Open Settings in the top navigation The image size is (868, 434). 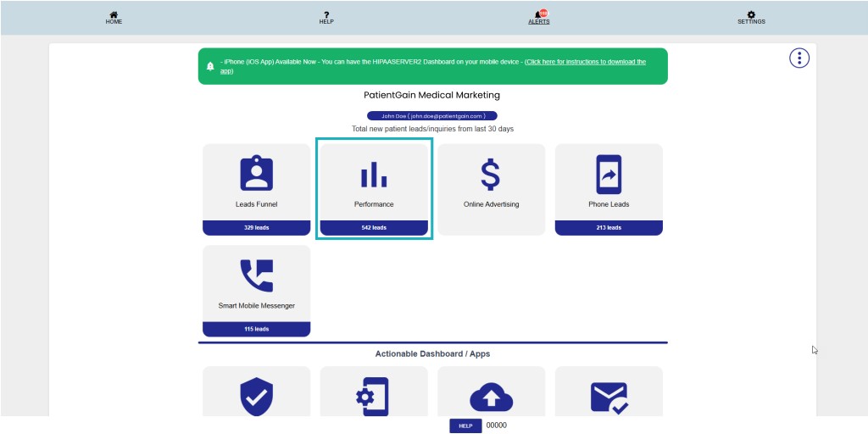751,17
